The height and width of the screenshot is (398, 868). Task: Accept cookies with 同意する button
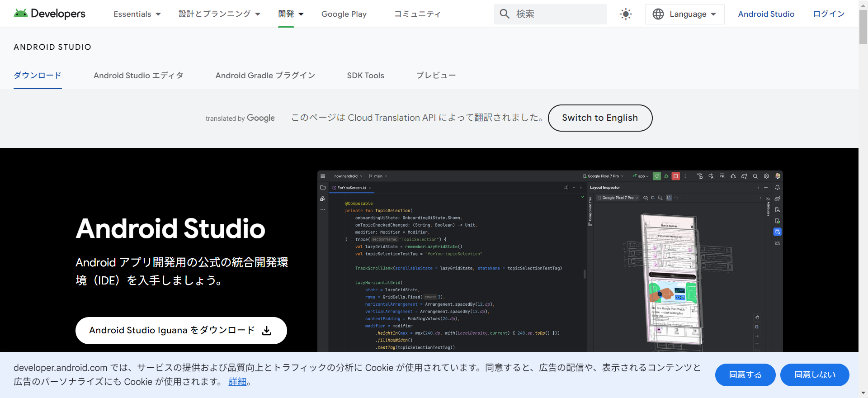pos(745,375)
